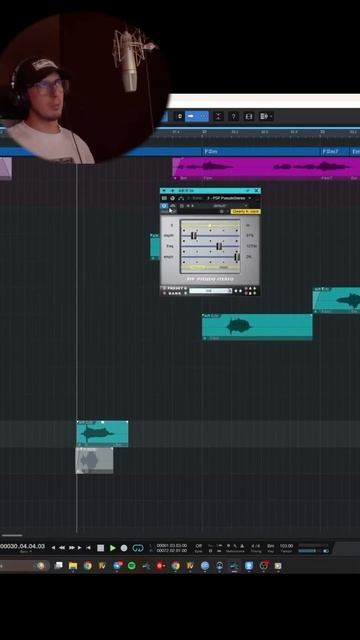Select teal audio clip beside plugin window's lower right
The height and width of the screenshot is (640, 360).
tap(257, 327)
